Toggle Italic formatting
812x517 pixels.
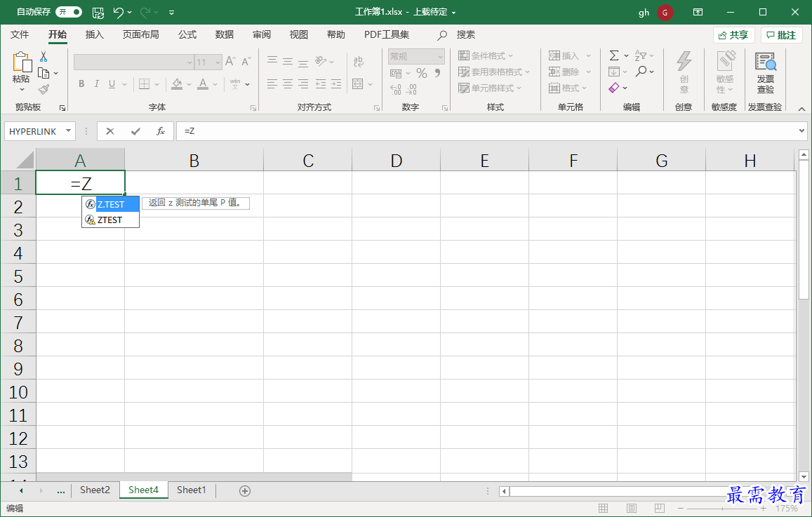point(96,84)
